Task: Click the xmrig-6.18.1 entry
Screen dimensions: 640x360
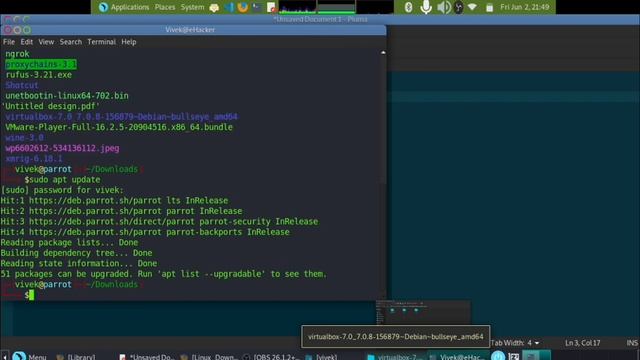Action: click(x=33, y=158)
